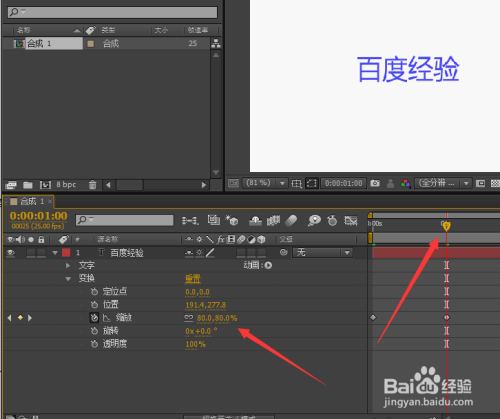Screen dimensions: 500x419
Task: Hide the 百度经验 text layer eye
Action: (x=11, y=253)
